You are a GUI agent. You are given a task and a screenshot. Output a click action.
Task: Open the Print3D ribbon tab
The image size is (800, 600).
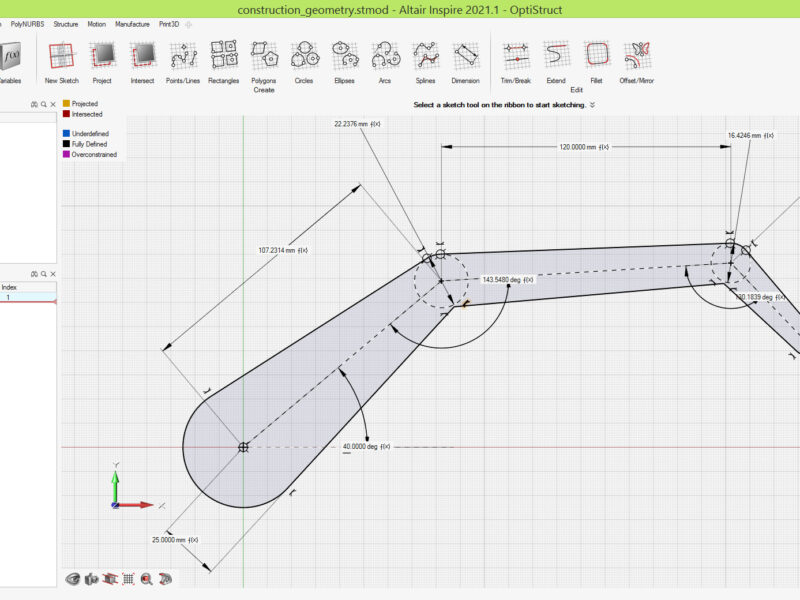pos(169,24)
